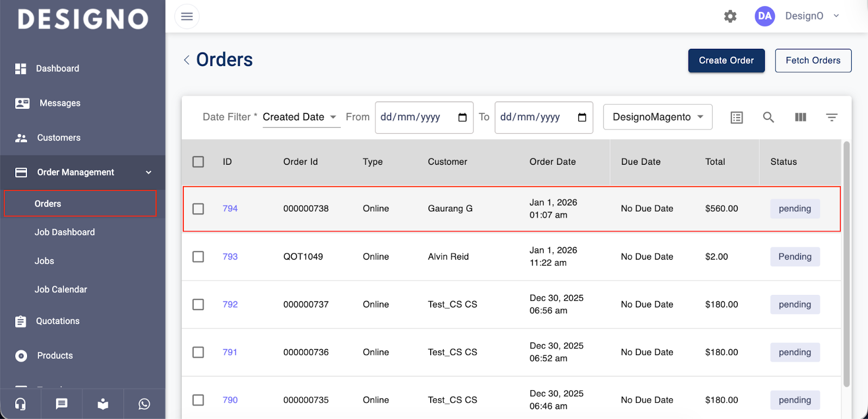Image resolution: width=868 pixels, height=419 pixels.
Task: Navigate to Quotations in sidebar
Action: coord(58,321)
